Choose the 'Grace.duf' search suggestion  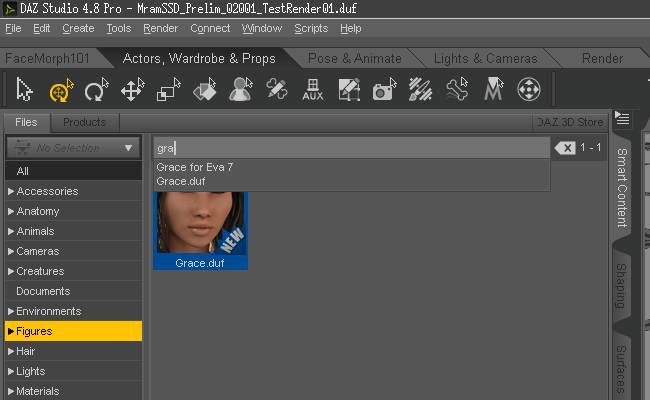(x=180, y=181)
